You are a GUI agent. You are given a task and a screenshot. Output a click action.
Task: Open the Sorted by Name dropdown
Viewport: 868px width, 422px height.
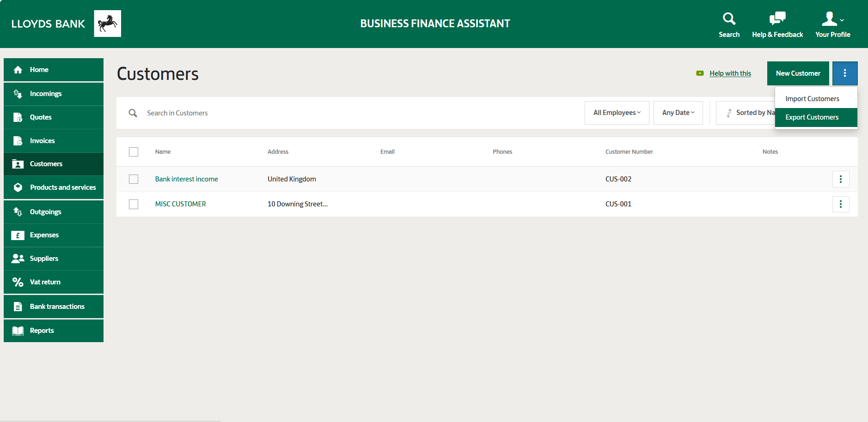tap(746, 113)
